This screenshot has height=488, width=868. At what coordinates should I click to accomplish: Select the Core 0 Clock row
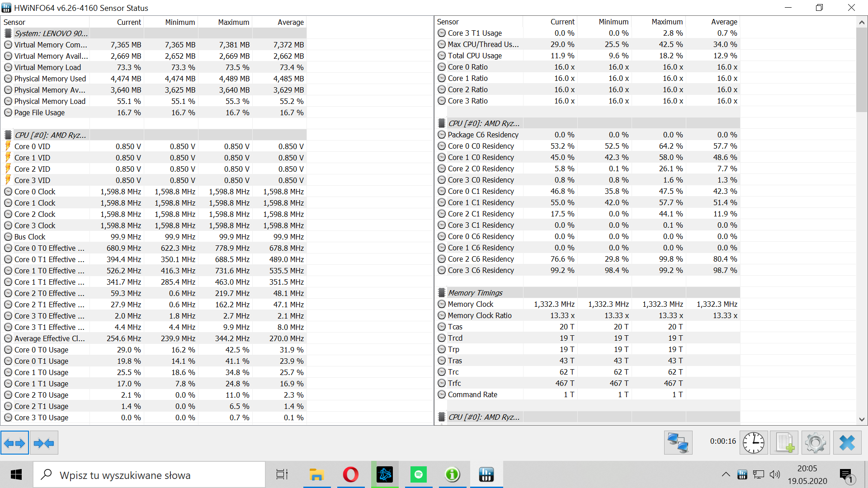coord(154,192)
